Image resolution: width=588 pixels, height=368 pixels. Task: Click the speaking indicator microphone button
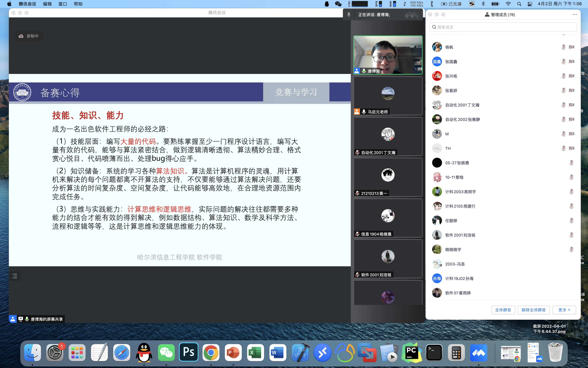coord(349,15)
